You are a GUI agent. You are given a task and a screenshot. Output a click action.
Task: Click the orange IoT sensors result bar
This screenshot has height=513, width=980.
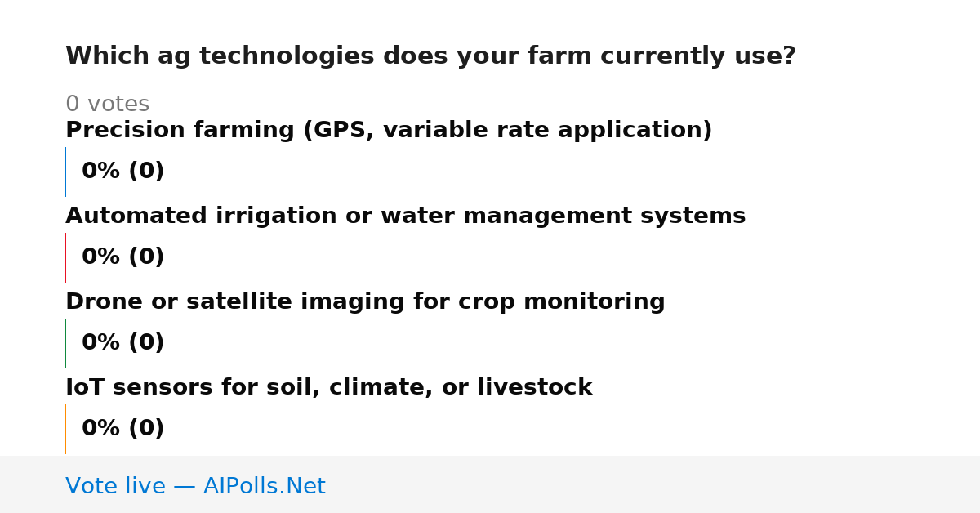[65, 429]
